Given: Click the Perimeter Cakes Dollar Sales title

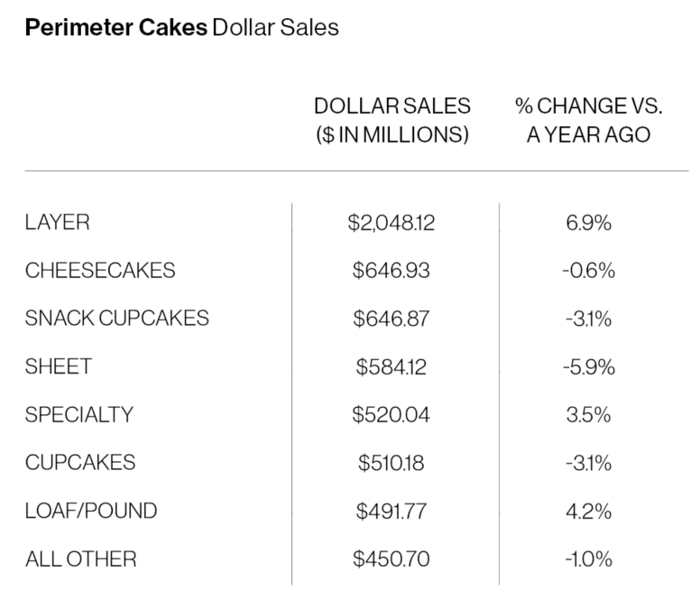Looking at the screenshot, I should pyautogui.click(x=181, y=28).
